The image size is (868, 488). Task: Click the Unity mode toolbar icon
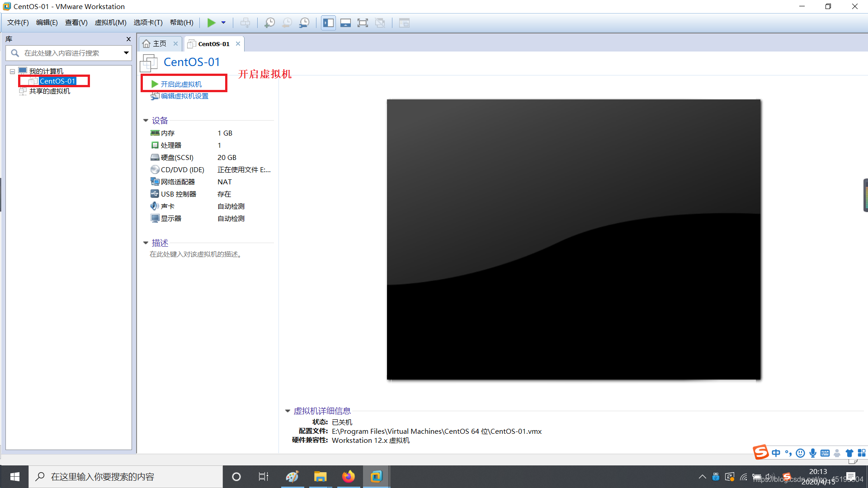pyautogui.click(x=380, y=23)
